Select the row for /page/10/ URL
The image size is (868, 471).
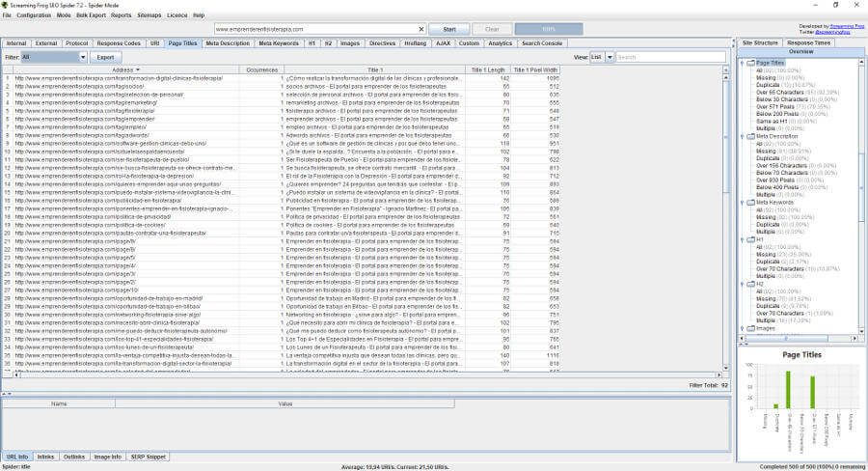click(x=283, y=291)
